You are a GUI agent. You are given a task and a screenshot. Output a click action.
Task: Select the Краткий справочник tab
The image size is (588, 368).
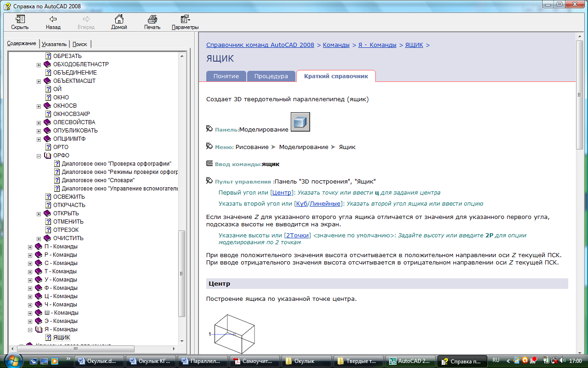tap(336, 76)
